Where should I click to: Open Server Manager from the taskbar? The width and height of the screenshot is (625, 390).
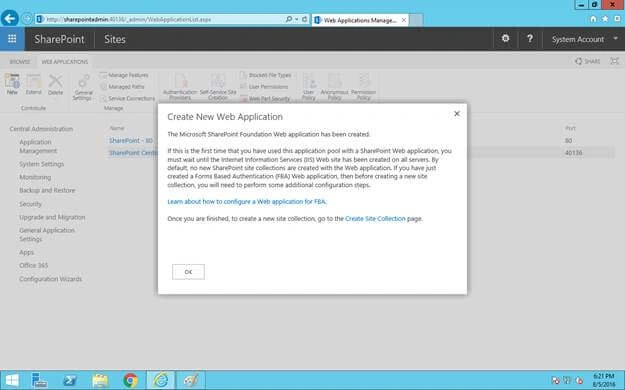tap(39, 380)
